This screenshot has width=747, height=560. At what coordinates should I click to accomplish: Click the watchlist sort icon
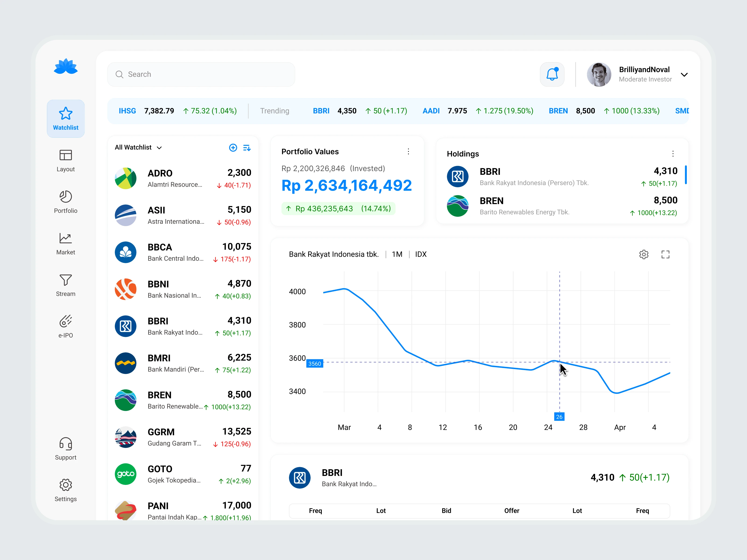(x=247, y=147)
